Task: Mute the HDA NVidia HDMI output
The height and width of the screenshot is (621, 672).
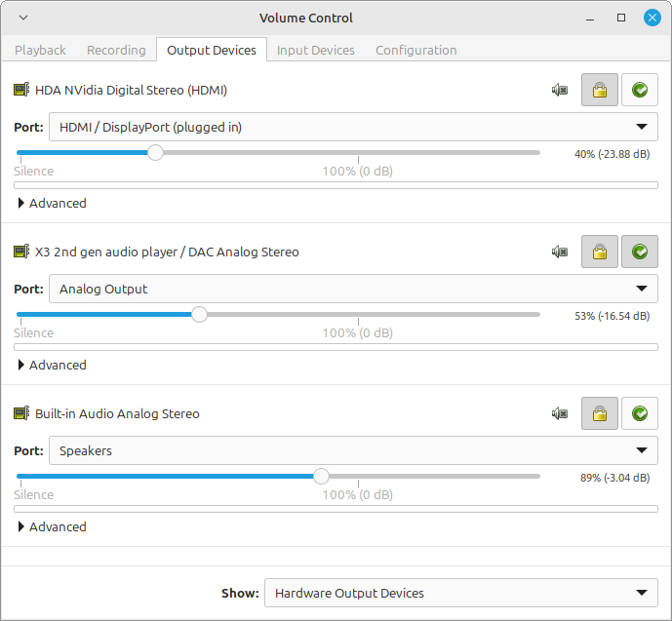Action: [560, 90]
